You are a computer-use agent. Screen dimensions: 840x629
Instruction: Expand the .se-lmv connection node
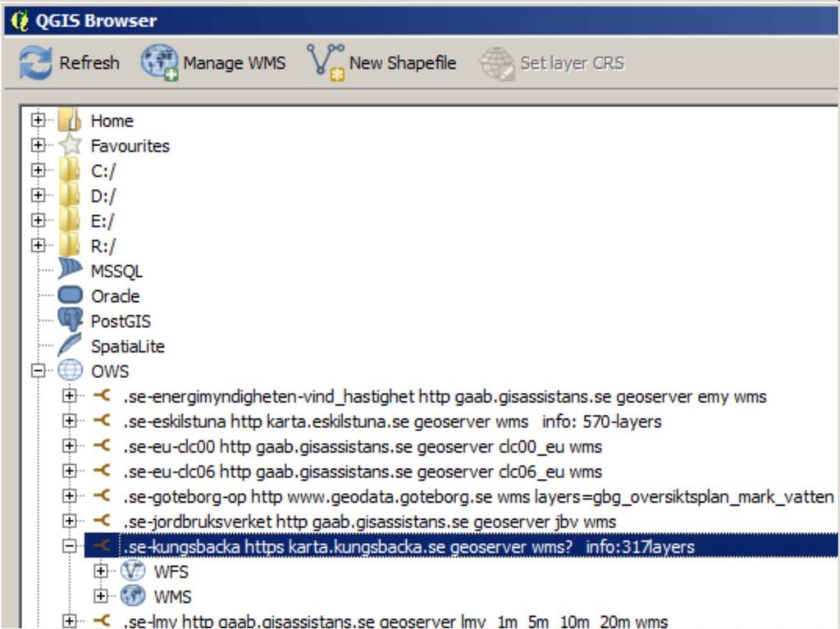[x=70, y=622]
